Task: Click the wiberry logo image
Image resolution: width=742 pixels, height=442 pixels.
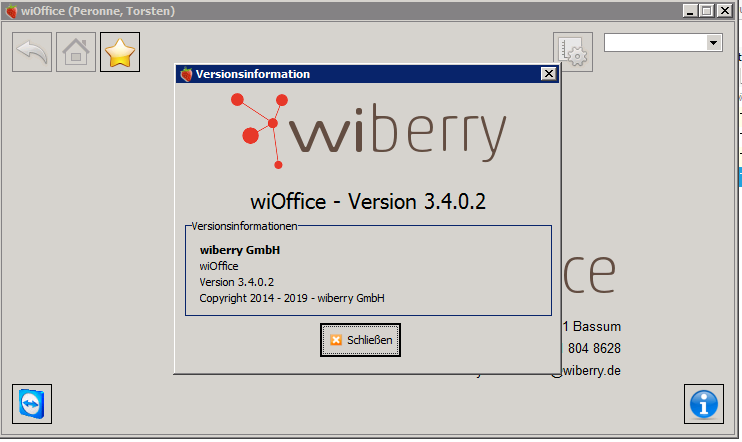Action: (x=368, y=131)
